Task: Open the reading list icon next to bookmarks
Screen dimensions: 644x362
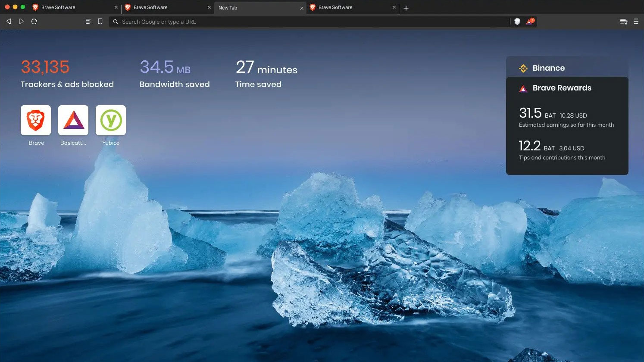Action: (88, 21)
